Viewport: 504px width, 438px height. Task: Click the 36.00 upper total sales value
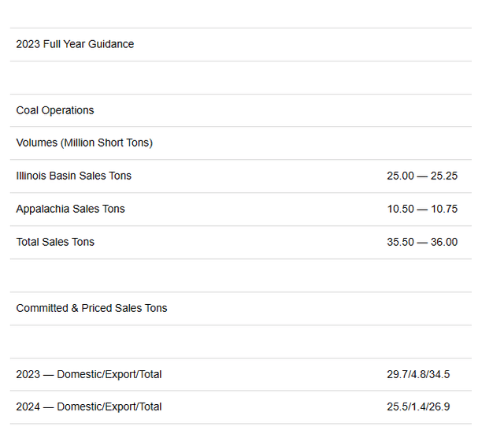click(x=443, y=242)
